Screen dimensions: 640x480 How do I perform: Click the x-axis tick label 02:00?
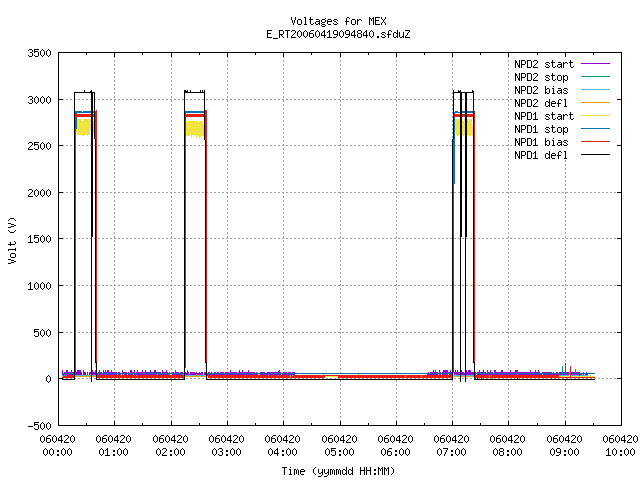pos(170,452)
